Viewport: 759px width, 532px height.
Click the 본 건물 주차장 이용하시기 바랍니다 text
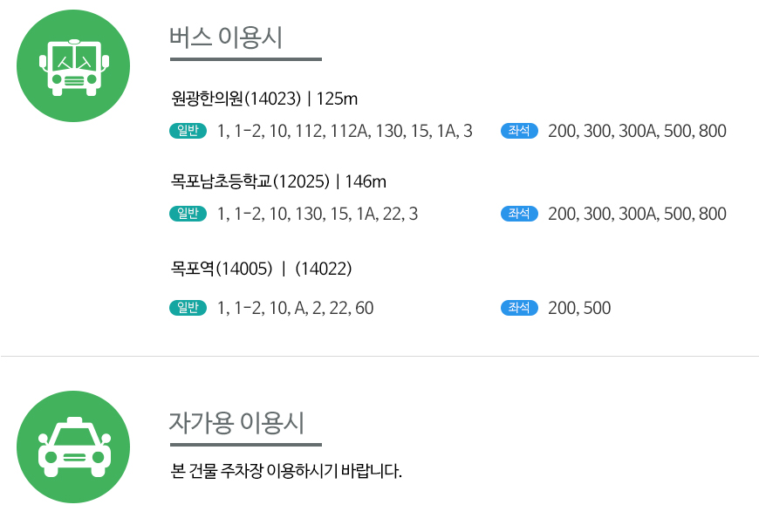(x=286, y=471)
